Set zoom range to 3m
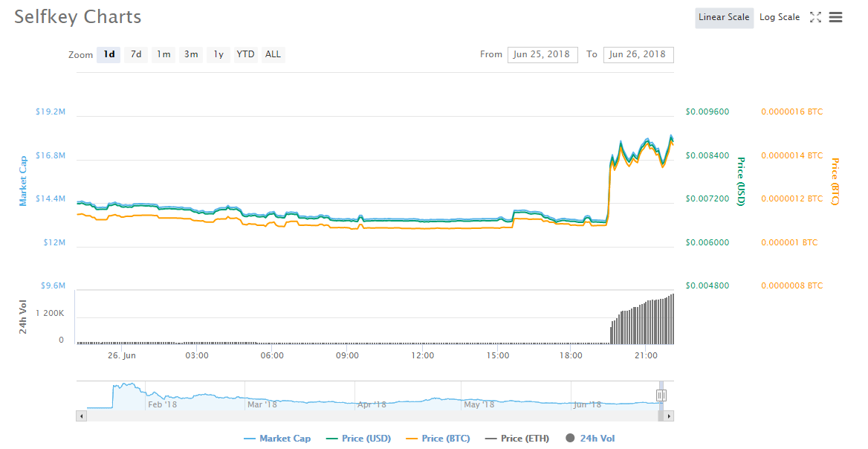The image size is (868, 449). [191, 54]
